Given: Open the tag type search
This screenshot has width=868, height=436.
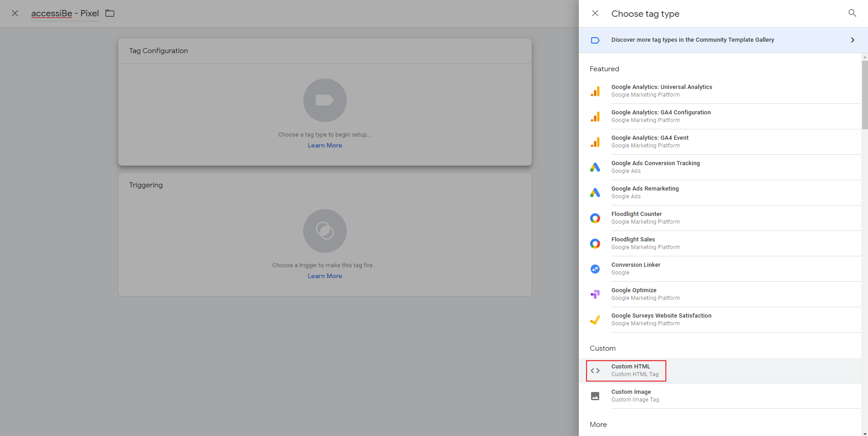Looking at the screenshot, I should 852,14.
